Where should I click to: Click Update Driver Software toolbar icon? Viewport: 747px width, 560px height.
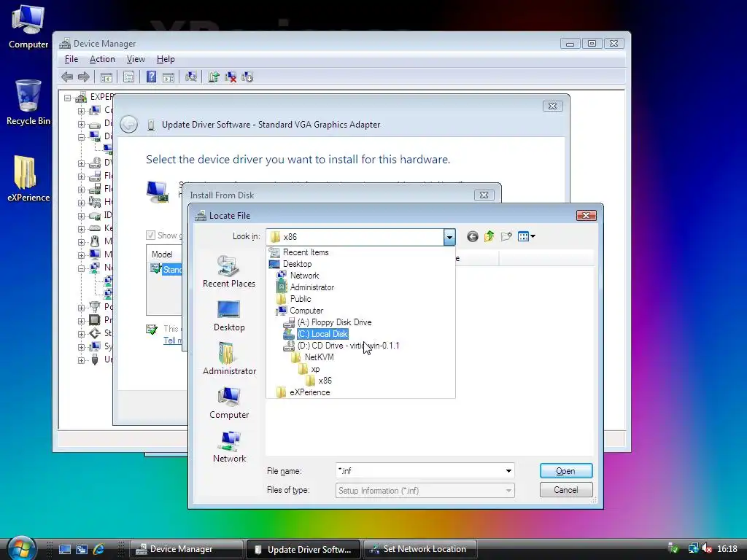(x=214, y=77)
